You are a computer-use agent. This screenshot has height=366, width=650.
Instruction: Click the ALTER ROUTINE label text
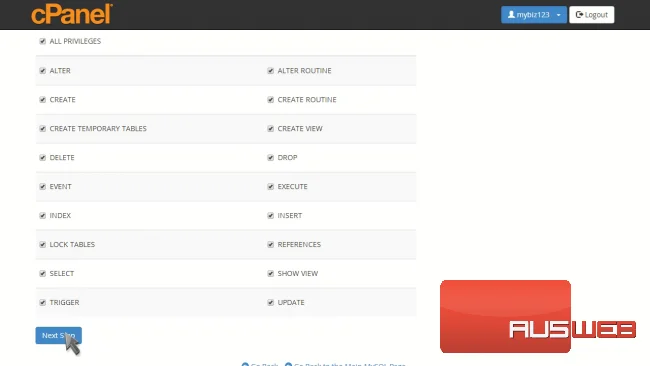pos(304,70)
